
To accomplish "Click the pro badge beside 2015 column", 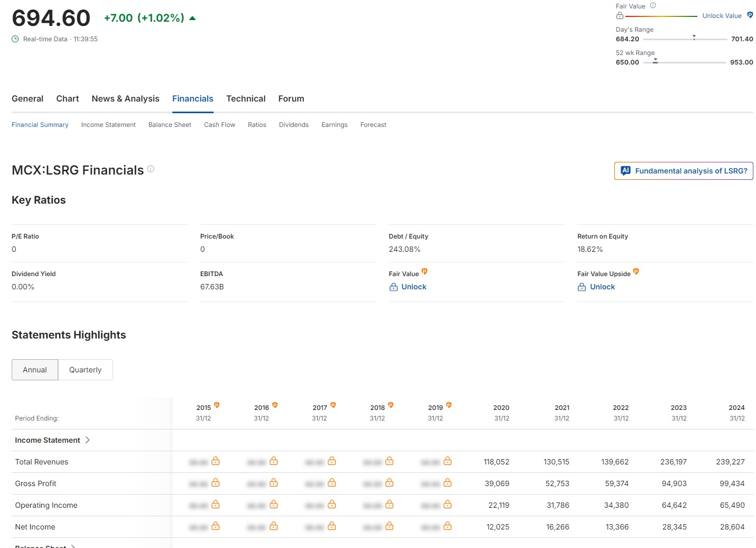I will (x=217, y=405).
